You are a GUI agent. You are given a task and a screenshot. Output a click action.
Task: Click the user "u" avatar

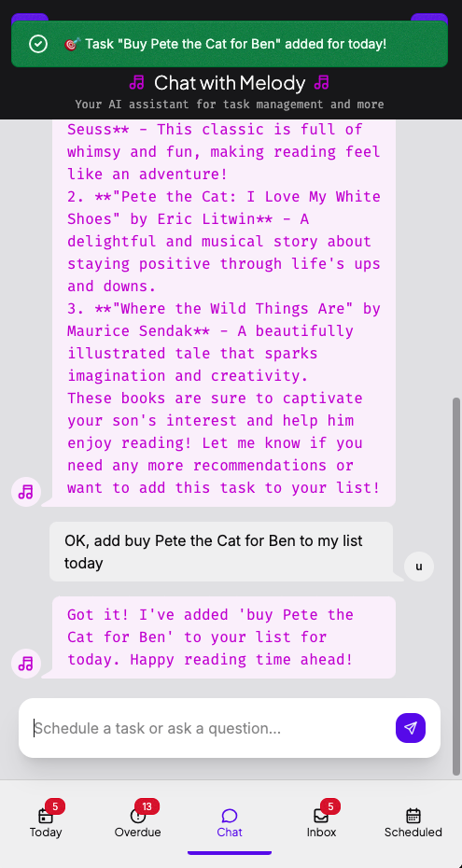click(419, 567)
